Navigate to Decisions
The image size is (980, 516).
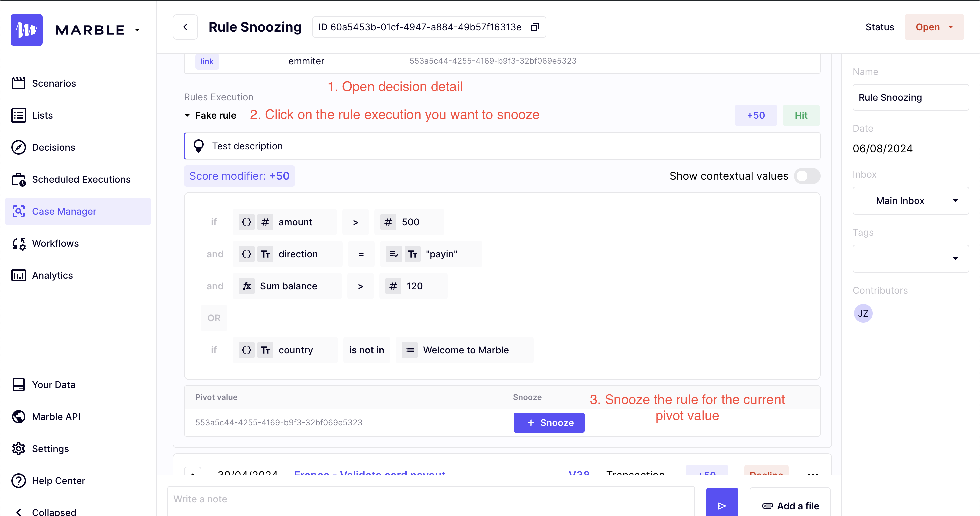(x=78, y=147)
